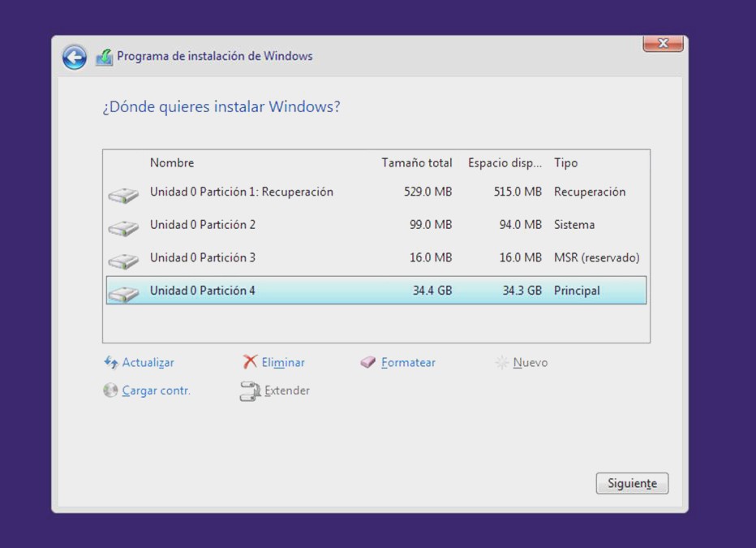This screenshot has width=756, height=548.
Task: Click the Principal type cell
Action: tap(577, 291)
